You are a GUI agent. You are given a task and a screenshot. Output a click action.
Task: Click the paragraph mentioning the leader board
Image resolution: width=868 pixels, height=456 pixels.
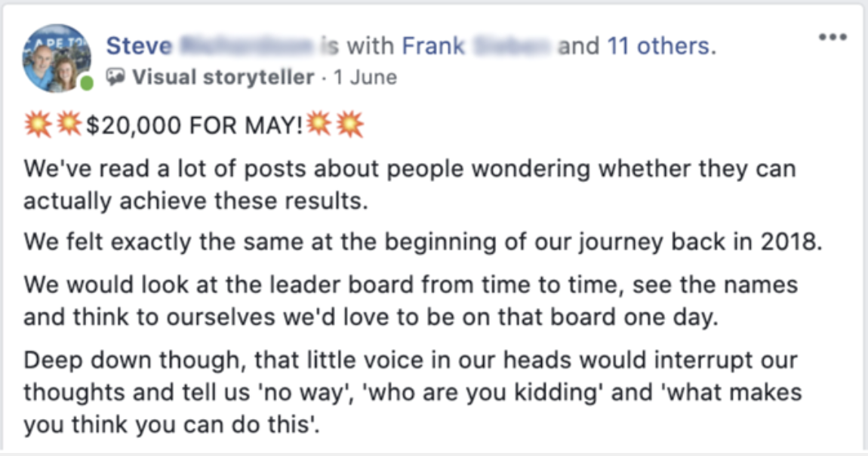pyautogui.click(x=411, y=301)
